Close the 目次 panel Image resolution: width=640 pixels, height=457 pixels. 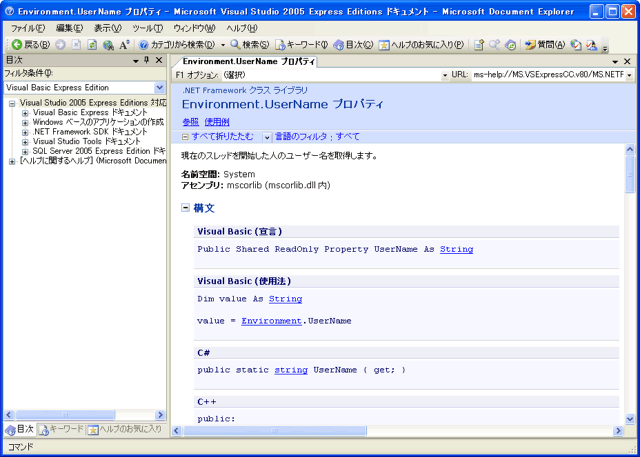pos(159,60)
